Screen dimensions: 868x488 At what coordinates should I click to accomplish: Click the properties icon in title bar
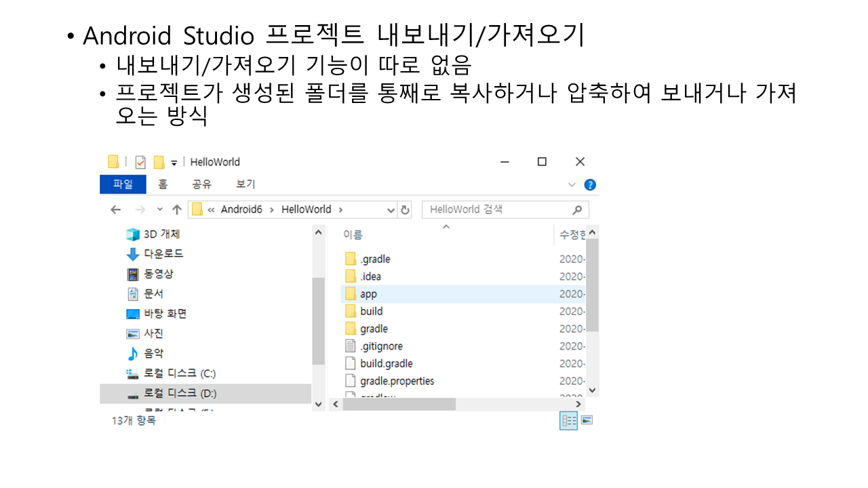tap(140, 162)
